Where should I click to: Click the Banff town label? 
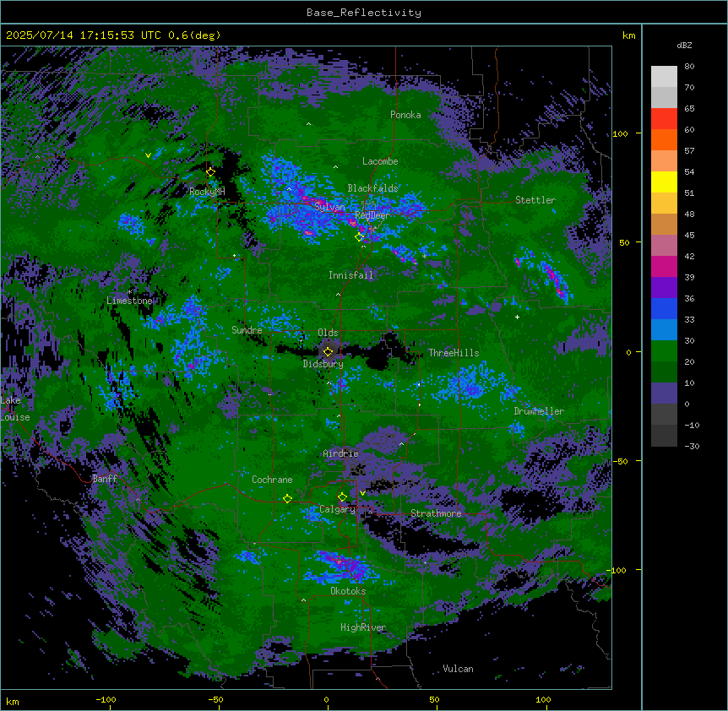coord(105,479)
